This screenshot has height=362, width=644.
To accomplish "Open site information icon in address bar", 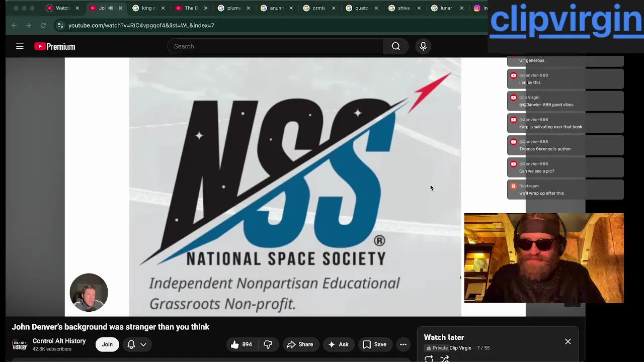I will (60, 25).
